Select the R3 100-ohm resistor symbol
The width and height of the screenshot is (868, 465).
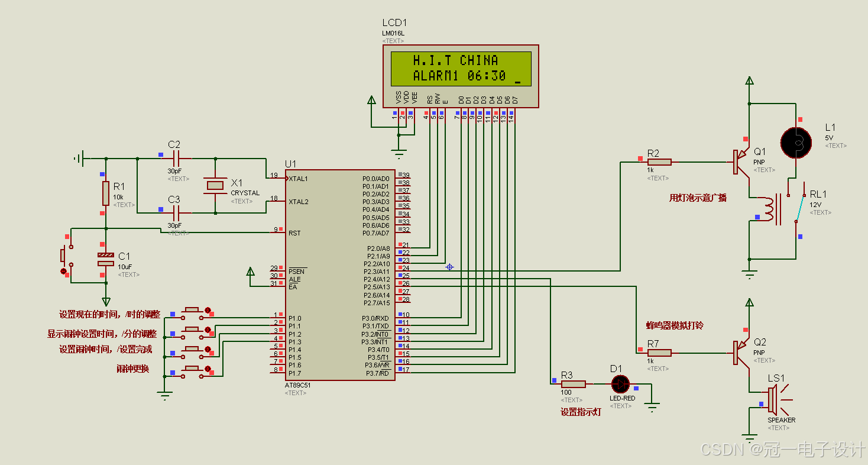pos(573,384)
